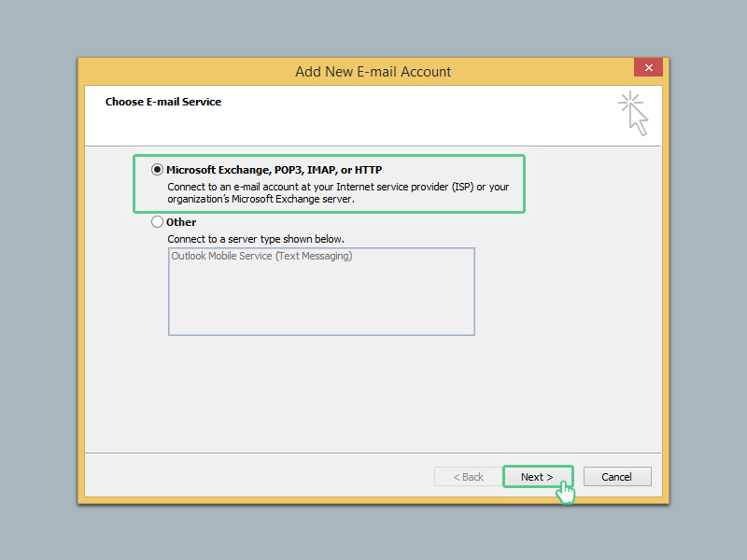
Task: Select Microsoft Exchange, POP3, IMAP, or HTTP radio button
Action: (157, 170)
